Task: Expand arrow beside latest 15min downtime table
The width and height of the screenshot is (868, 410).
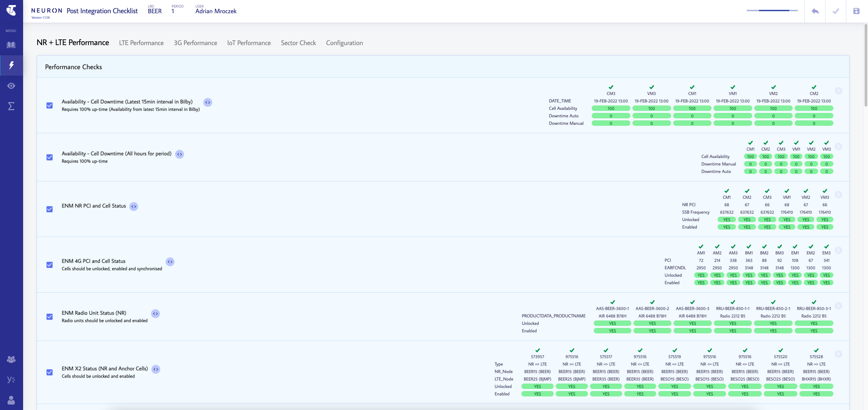Action: click(838, 91)
